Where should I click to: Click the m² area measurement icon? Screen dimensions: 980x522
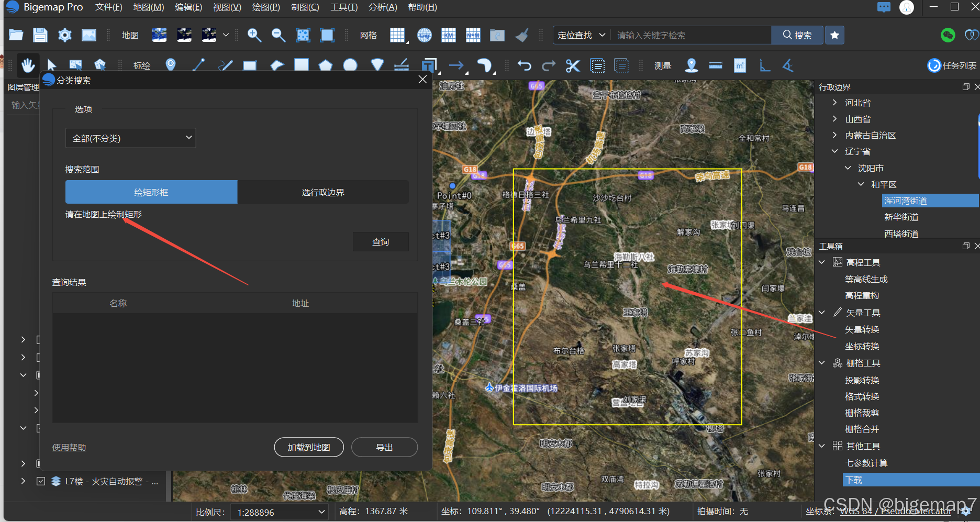[740, 65]
